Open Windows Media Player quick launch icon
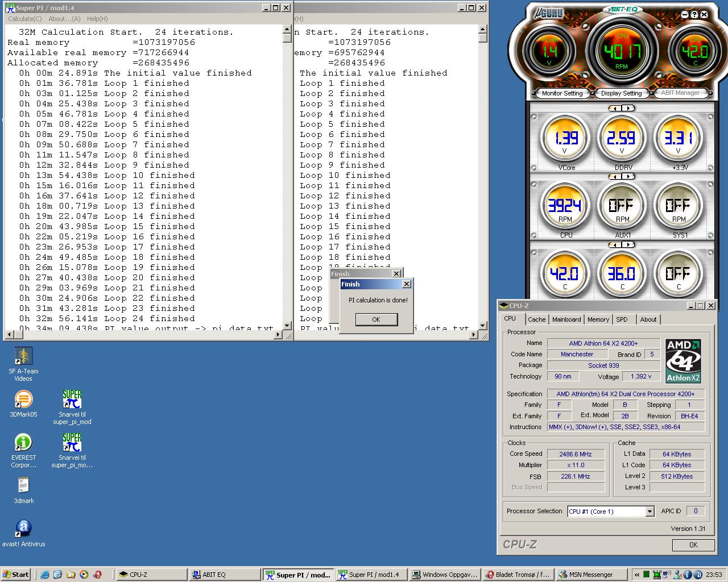Image resolution: width=728 pixels, height=582 pixels. [84, 575]
